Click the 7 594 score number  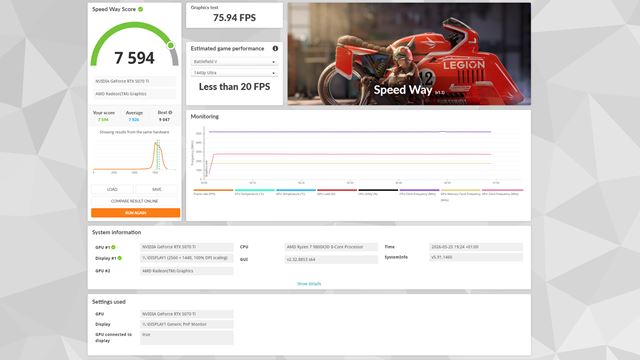click(x=134, y=58)
